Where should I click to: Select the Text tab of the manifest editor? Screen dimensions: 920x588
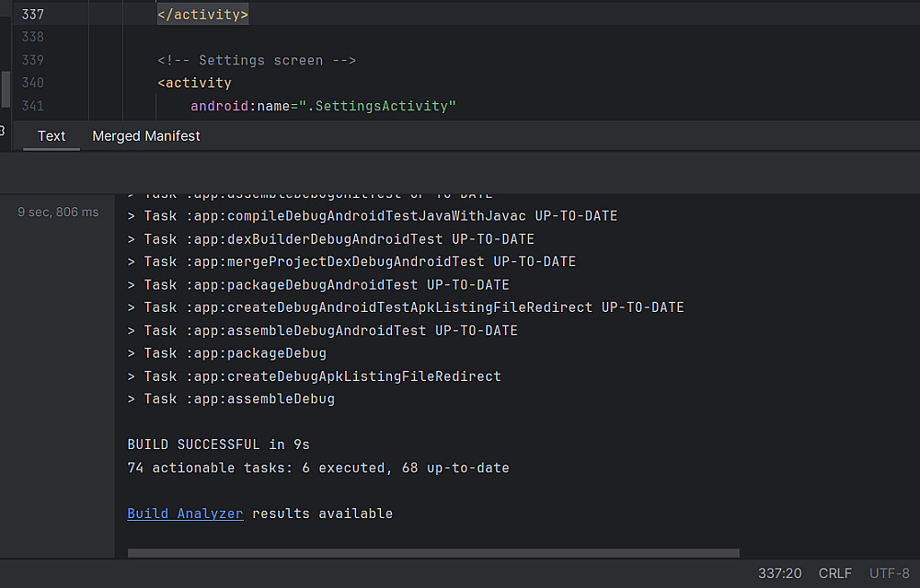[52, 136]
